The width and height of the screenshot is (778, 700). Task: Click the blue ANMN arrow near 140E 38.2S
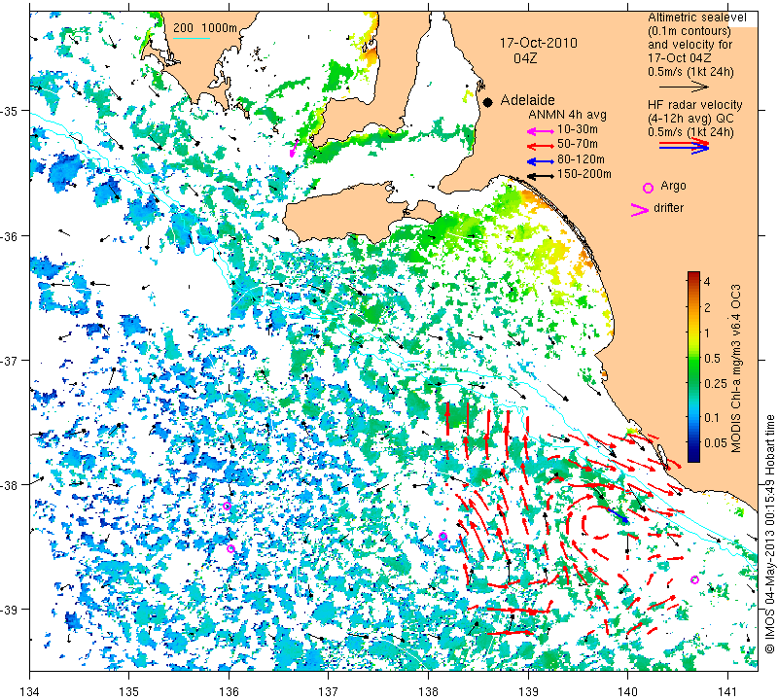click(x=618, y=515)
